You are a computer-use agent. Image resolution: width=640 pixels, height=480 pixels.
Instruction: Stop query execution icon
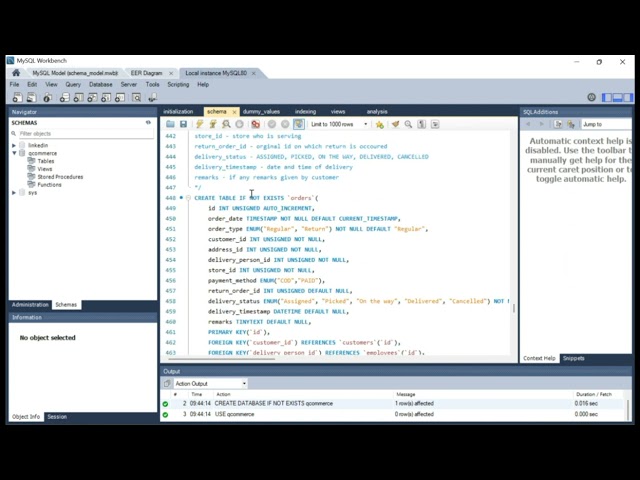tap(240, 124)
